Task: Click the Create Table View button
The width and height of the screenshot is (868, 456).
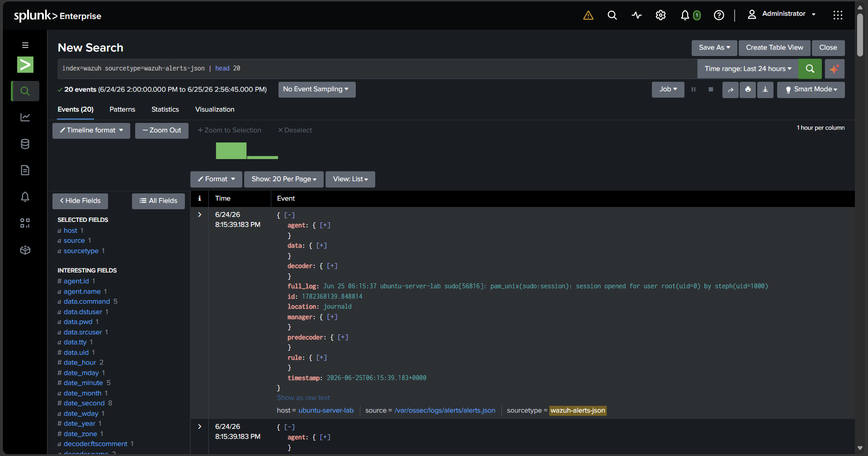Action: pos(774,47)
